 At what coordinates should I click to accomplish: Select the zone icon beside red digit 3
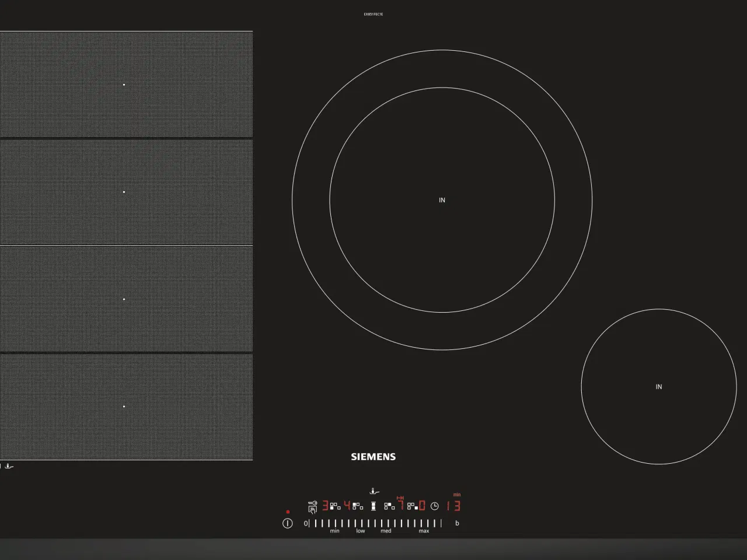(x=335, y=506)
